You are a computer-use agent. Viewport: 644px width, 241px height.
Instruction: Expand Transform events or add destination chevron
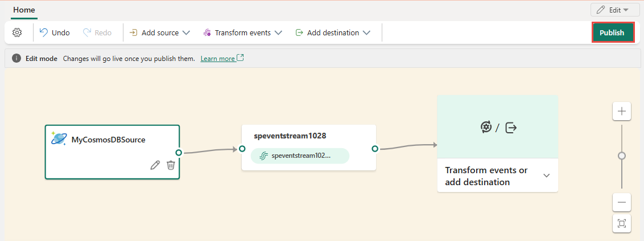pyautogui.click(x=546, y=175)
